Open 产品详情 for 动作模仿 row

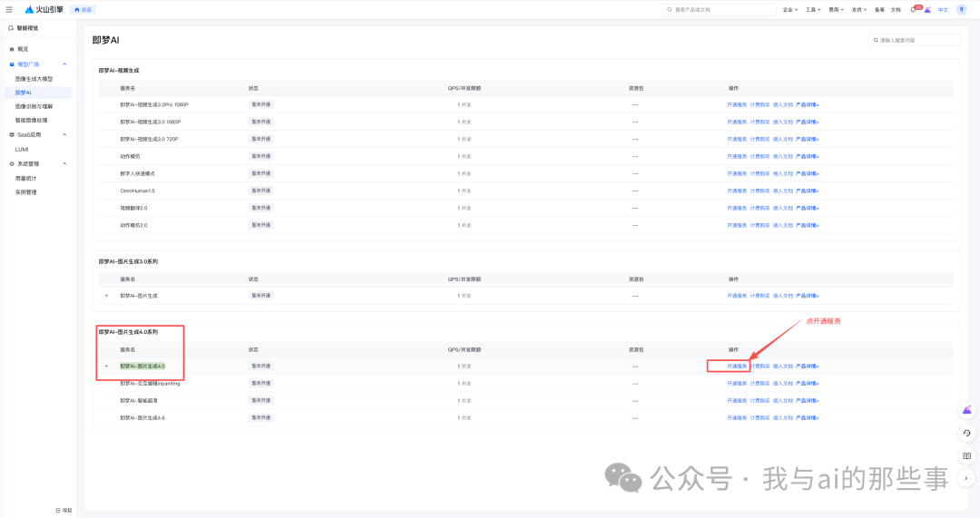click(x=807, y=156)
